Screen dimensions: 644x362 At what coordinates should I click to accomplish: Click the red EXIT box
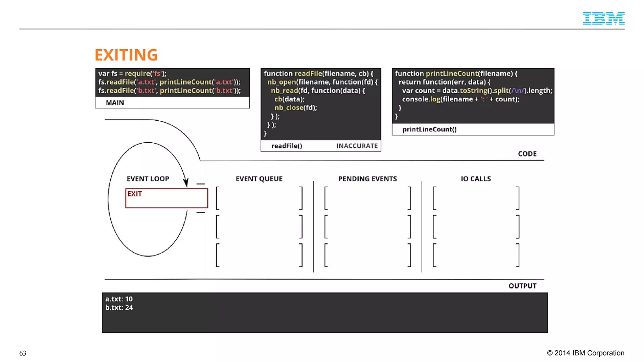point(166,198)
